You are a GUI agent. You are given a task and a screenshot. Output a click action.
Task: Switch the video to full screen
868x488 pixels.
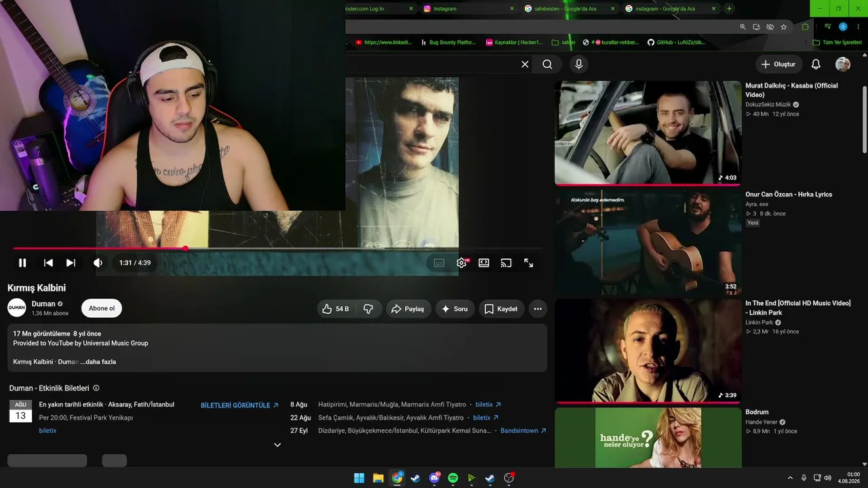click(x=528, y=263)
